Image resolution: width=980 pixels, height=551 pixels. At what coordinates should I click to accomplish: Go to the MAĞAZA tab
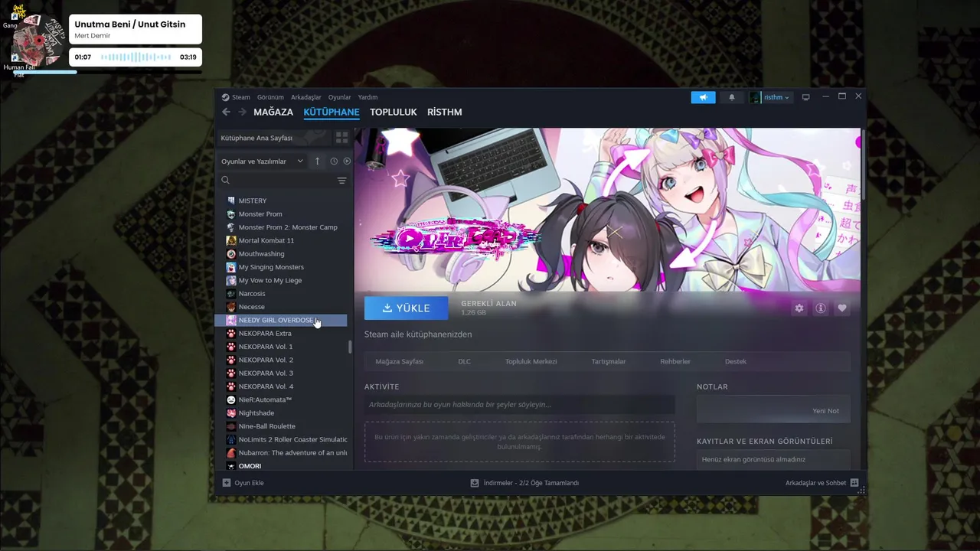point(273,112)
